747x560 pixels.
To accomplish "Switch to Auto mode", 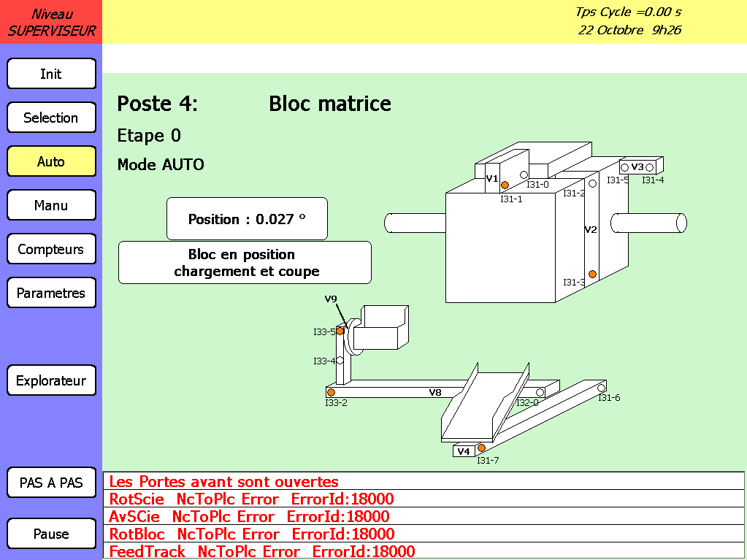I will point(51,161).
